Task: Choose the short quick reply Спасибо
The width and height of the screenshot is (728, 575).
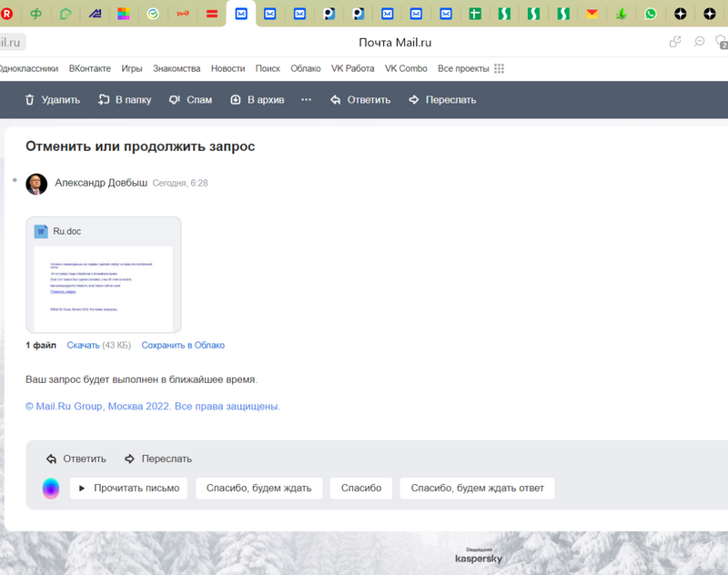Action: pos(361,489)
